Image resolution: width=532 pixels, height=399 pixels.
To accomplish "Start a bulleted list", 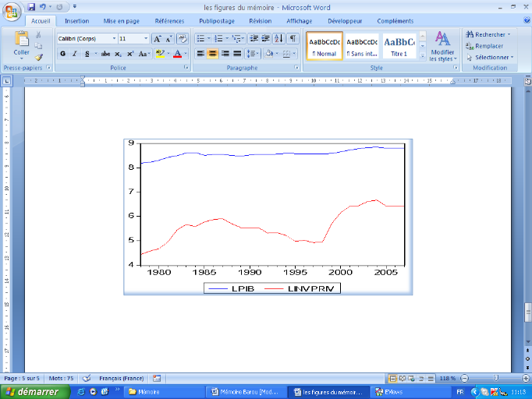I will (200, 38).
